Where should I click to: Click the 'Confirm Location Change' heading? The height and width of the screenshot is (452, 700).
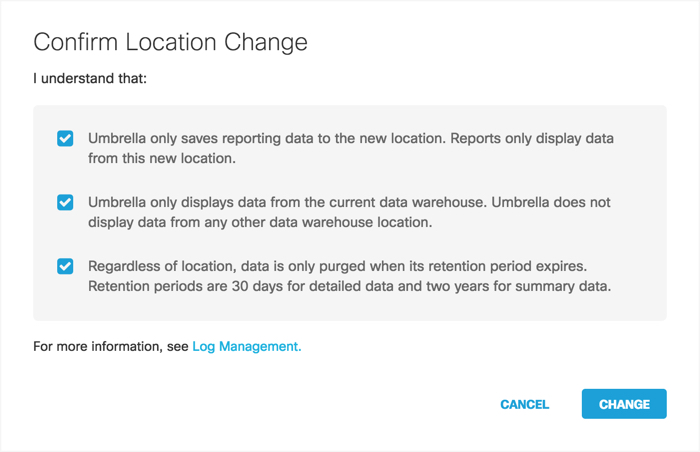[171, 42]
